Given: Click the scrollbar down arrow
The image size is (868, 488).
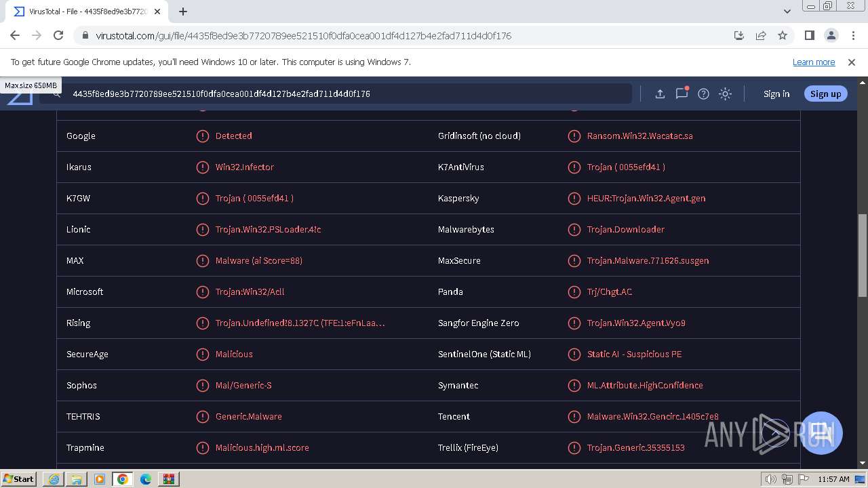Looking at the screenshot, I should tap(862, 464).
